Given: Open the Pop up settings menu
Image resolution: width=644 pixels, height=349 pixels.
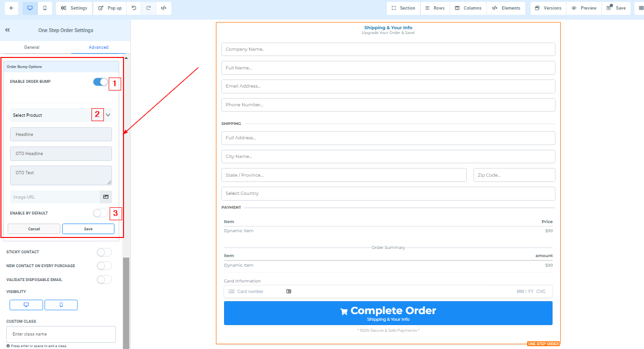Looking at the screenshot, I should pyautogui.click(x=108, y=8).
